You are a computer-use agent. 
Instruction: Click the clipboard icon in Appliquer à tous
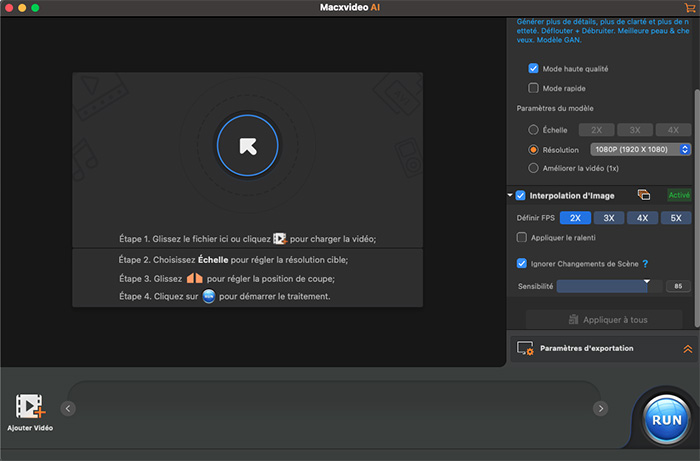573,320
